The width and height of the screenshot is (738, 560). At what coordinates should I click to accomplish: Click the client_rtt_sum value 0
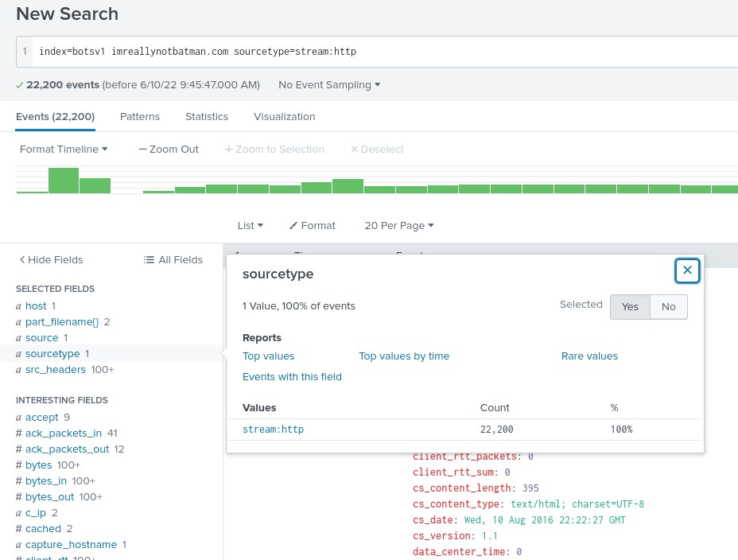(x=507, y=472)
